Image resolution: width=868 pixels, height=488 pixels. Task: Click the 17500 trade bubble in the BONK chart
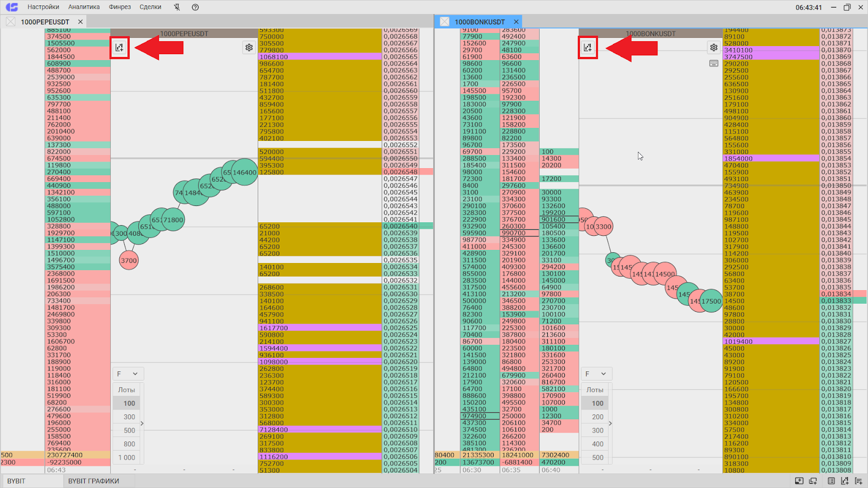pos(711,301)
